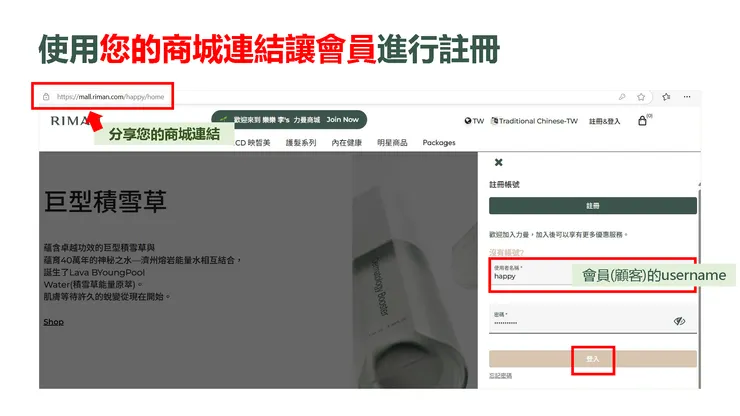Viewport: 740px width, 416px height.
Task: Open the 明星商品 menu item
Action: [392, 143]
